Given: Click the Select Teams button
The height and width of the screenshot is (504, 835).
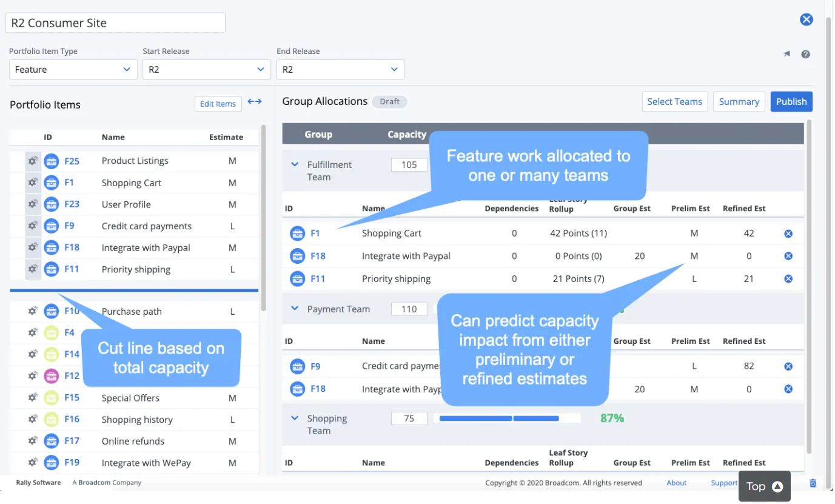Looking at the screenshot, I should point(675,102).
